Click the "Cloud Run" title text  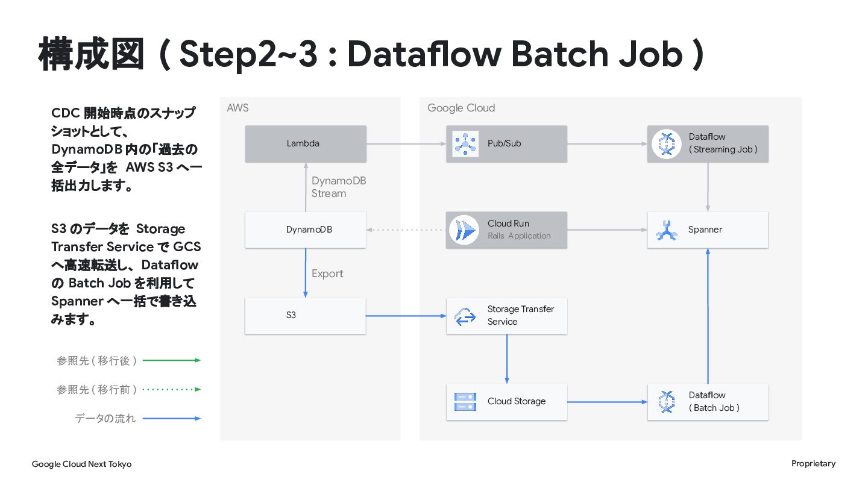508,224
